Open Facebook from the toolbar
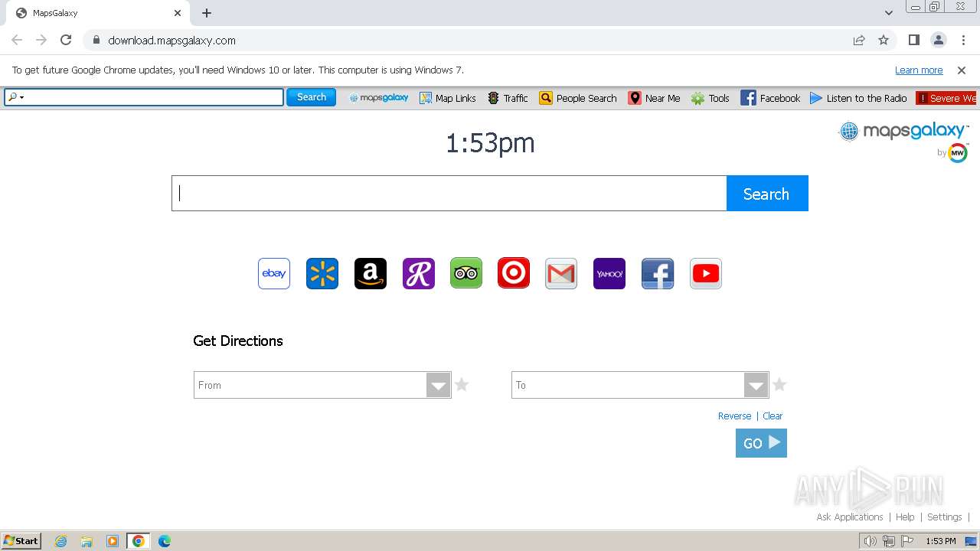980x551 pixels. tap(770, 98)
